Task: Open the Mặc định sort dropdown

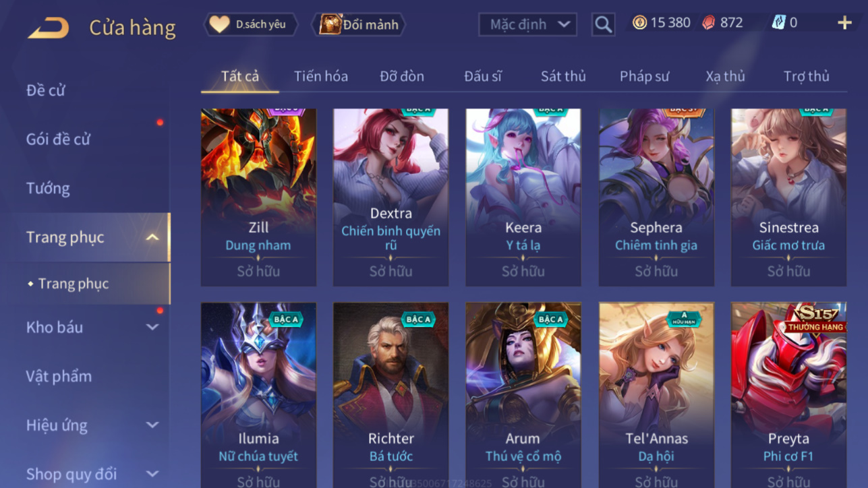Action: click(x=527, y=25)
